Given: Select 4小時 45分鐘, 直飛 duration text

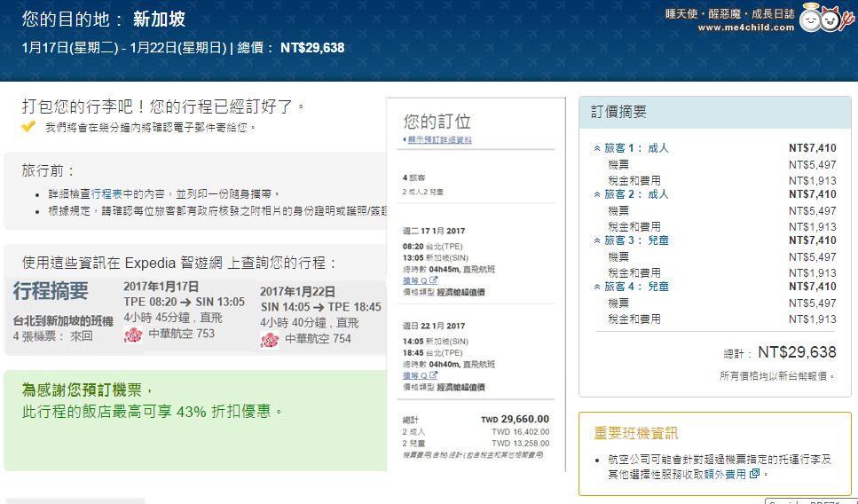Looking at the screenshot, I should [173, 318].
